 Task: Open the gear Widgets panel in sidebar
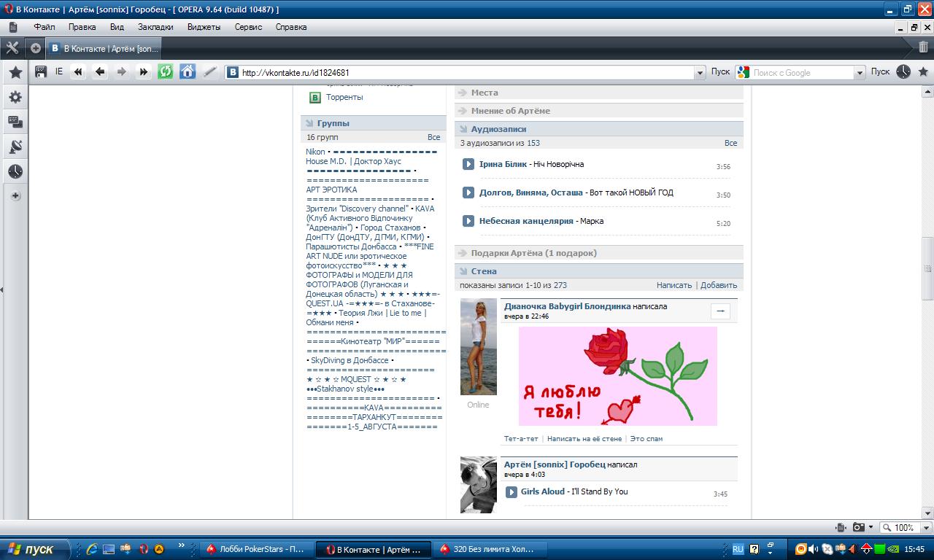pyautogui.click(x=15, y=97)
